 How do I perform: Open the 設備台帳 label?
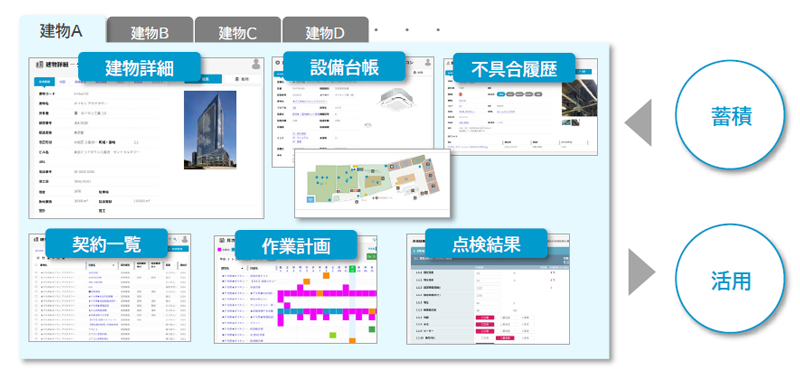[x=344, y=67]
